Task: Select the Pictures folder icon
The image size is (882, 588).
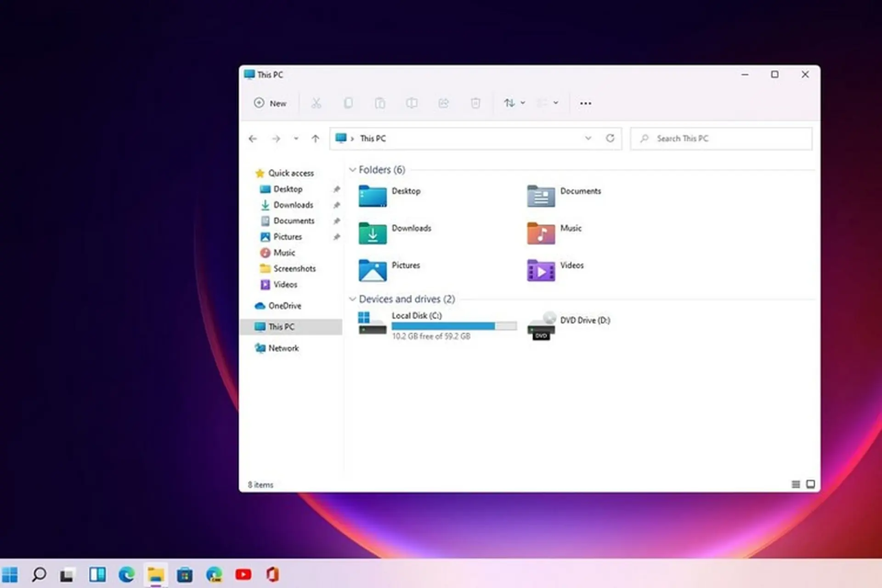Action: (x=373, y=270)
